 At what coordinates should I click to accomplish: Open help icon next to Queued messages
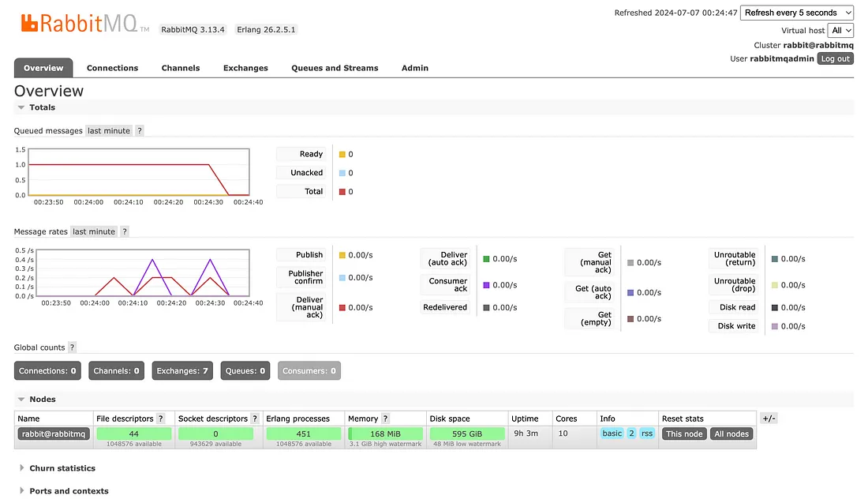140,131
